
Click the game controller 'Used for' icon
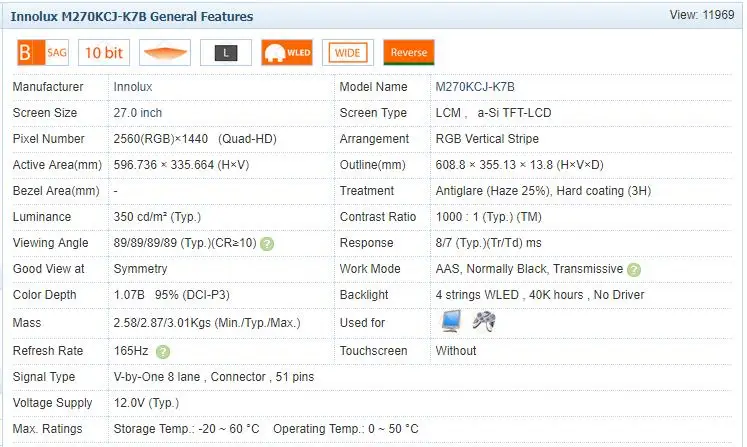(484, 321)
